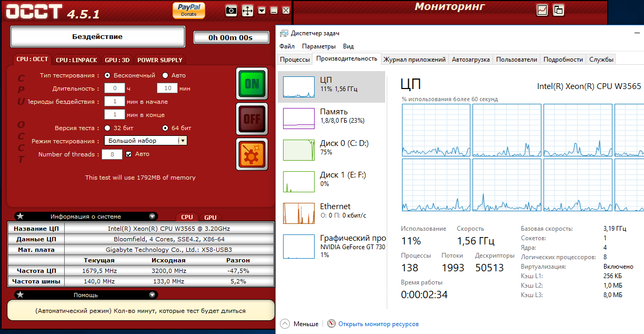The image size is (644, 334).
Task: Click the Длительность hours input field
Action: [x=114, y=88]
